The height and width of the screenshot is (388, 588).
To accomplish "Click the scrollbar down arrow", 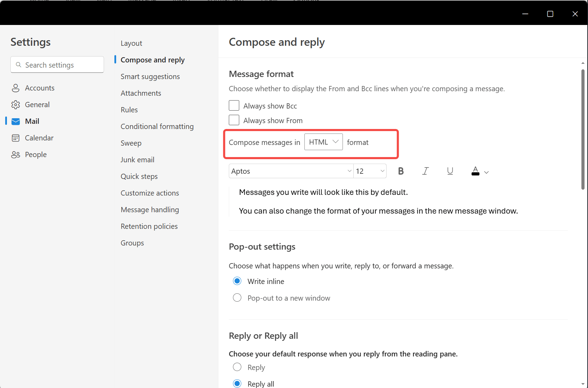I will click(x=583, y=384).
